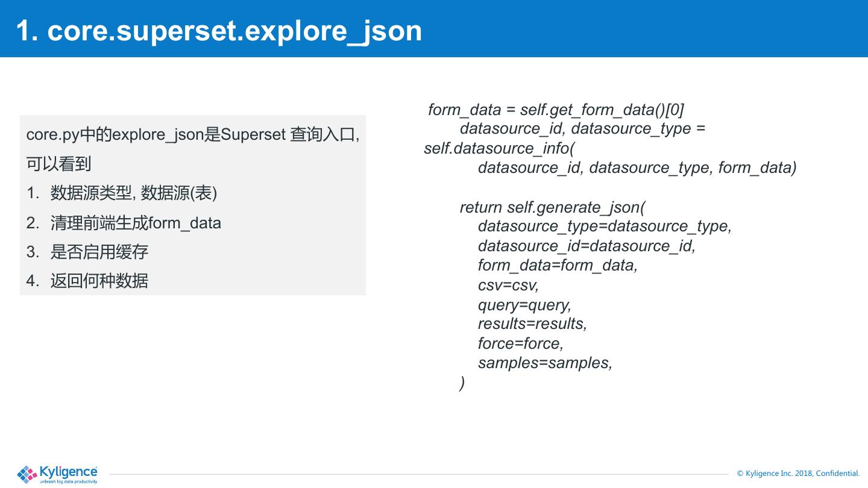
Task: Click the csv=csv argument line
Action: pos(508,284)
